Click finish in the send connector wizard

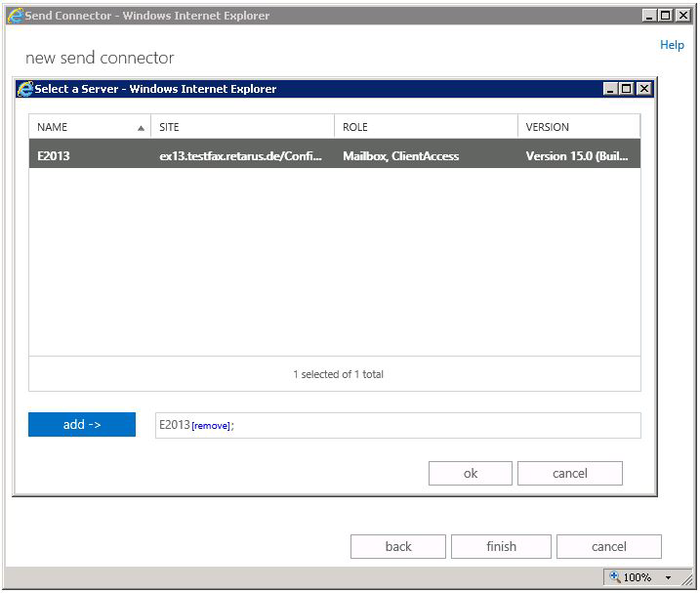[x=501, y=546]
